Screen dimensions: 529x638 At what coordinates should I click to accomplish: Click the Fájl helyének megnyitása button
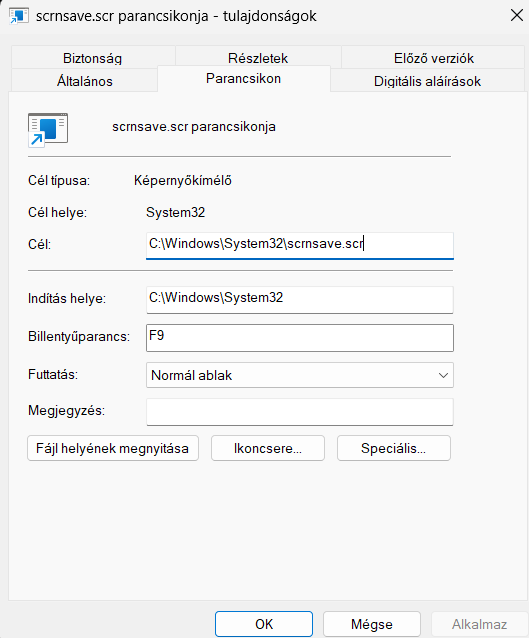[113, 448]
